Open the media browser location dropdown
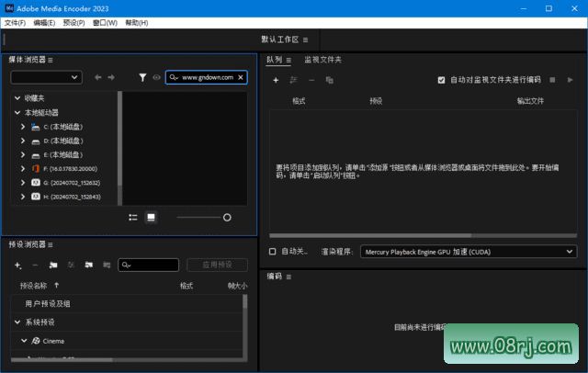Image resolution: width=588 pixels, height=373 pixels. pyautogui.click(x=47, y=77)
